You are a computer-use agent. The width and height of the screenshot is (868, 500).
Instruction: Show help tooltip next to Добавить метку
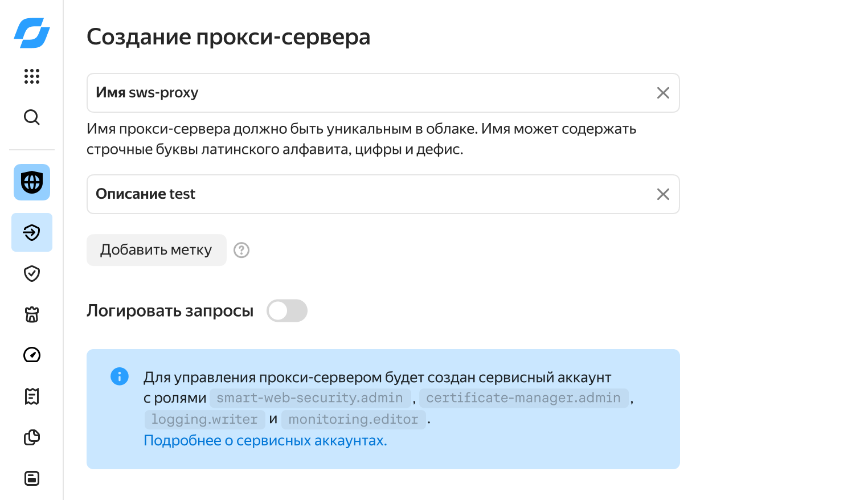(241, 250)
